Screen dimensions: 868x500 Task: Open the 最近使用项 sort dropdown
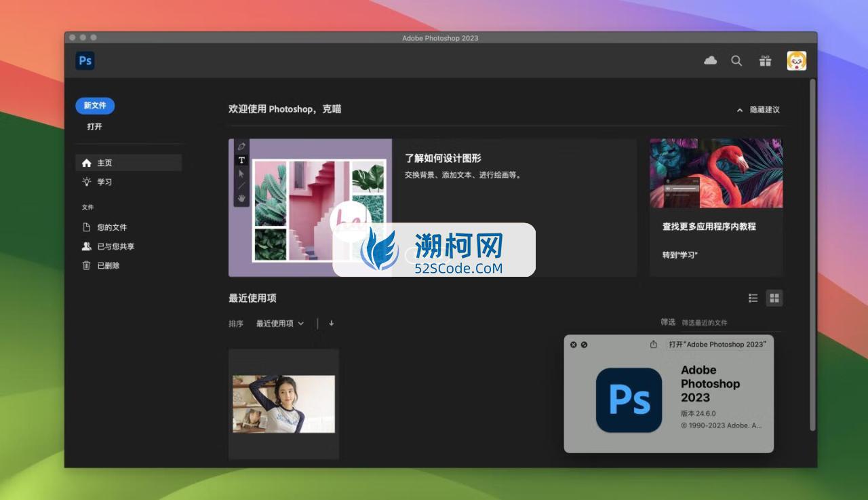(x=280, y=324)
